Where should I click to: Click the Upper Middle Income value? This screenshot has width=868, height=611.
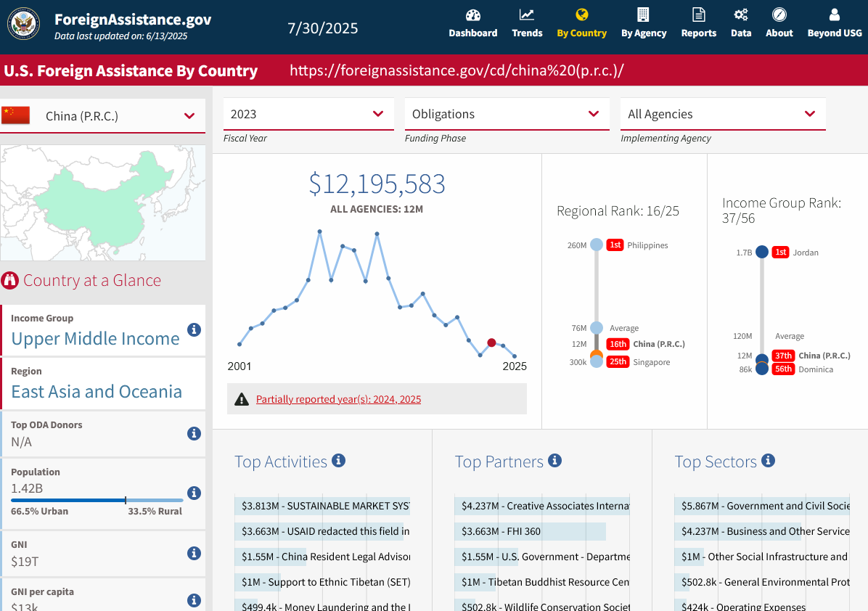pyautogui.click(x=95, y=339)
